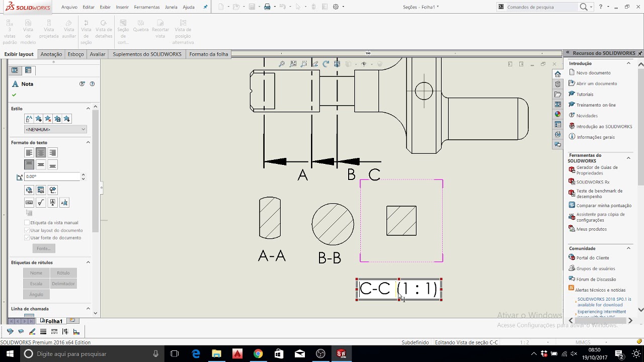Align note text to the right

pos(52,153)
